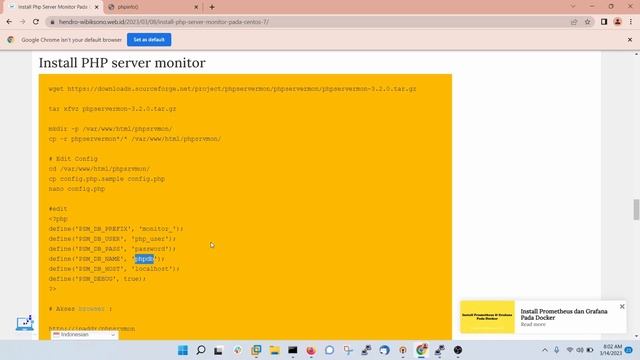Close the Install Php Server Monitor tab

[97, 7]
